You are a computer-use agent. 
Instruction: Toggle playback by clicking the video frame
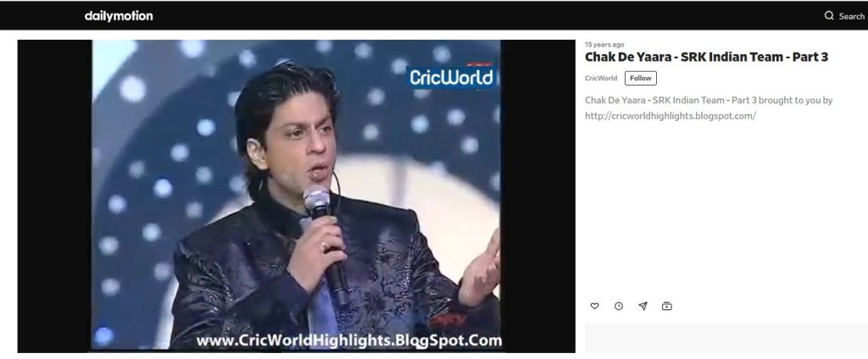point(296,196)
